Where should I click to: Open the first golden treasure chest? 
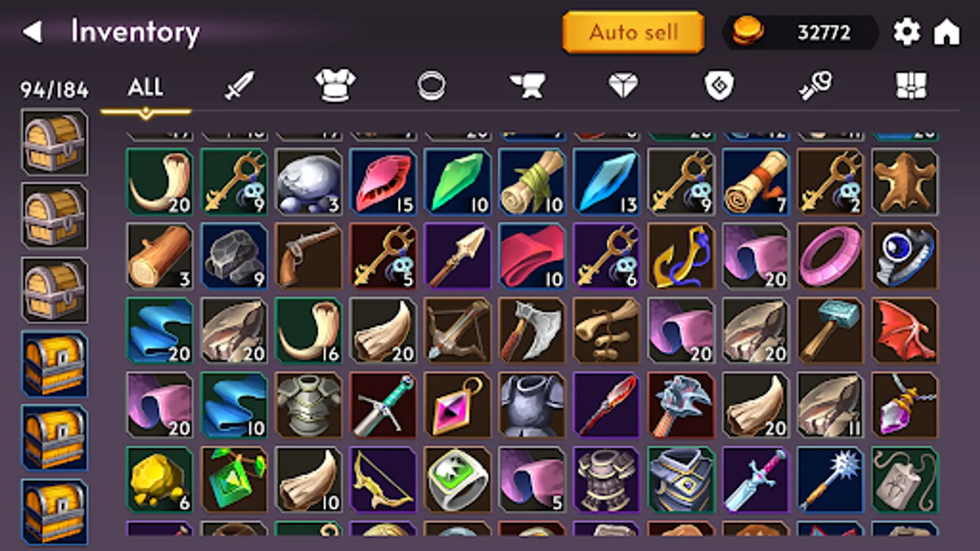[x=55, y=364]
